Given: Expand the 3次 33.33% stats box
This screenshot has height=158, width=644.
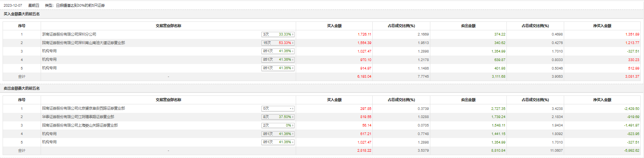Looking at the screenshot, I should [278, 34].
